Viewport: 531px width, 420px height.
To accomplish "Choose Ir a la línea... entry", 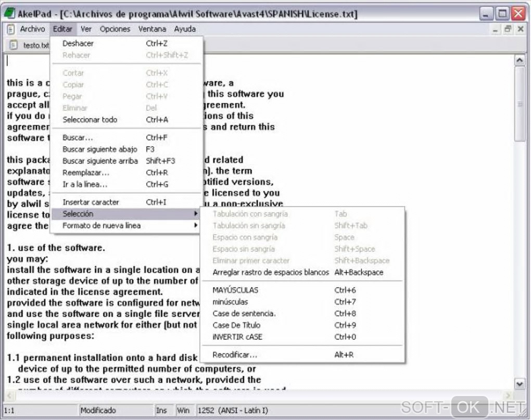I will pos(127,184).
